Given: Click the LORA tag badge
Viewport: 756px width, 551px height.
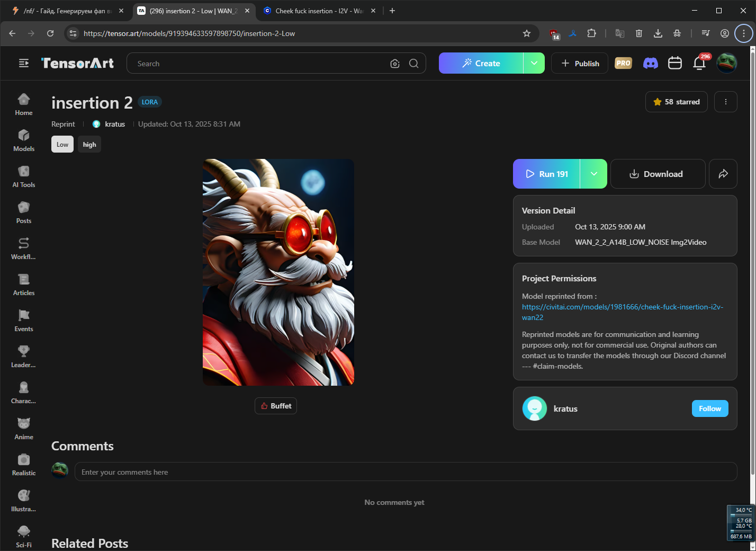Looking at the screenshot, I should (150, 102).
